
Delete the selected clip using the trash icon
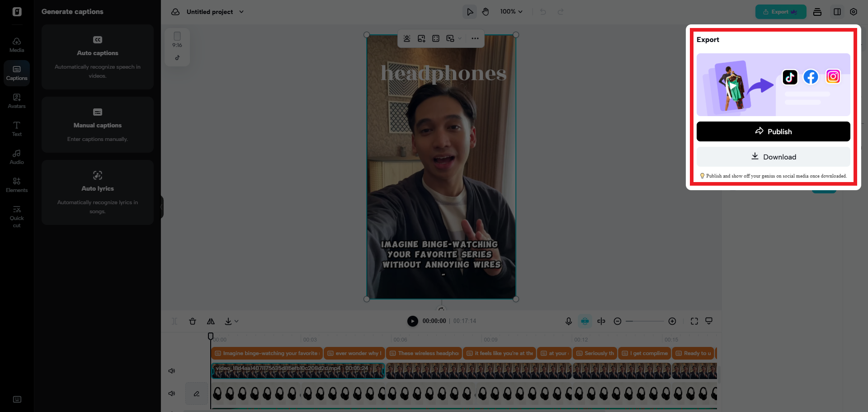[x=193, y=321]
